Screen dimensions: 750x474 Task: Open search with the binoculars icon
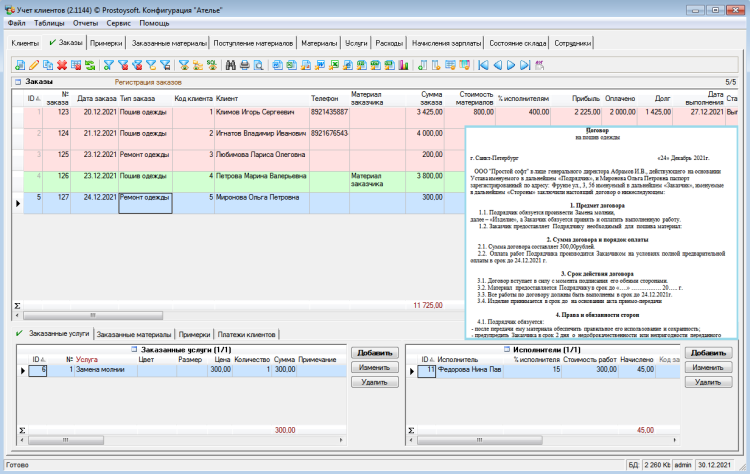coord(230,65)
